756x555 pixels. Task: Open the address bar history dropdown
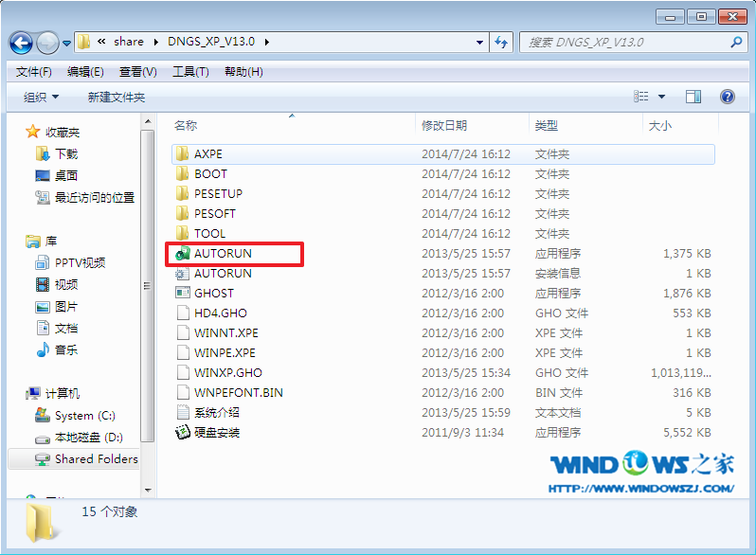point(478,42)
